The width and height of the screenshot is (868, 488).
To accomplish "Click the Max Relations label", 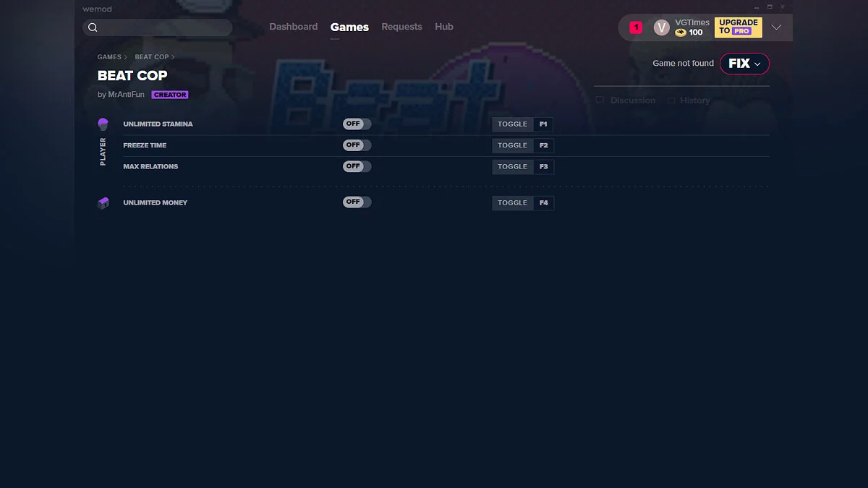I will pos(150,166).
